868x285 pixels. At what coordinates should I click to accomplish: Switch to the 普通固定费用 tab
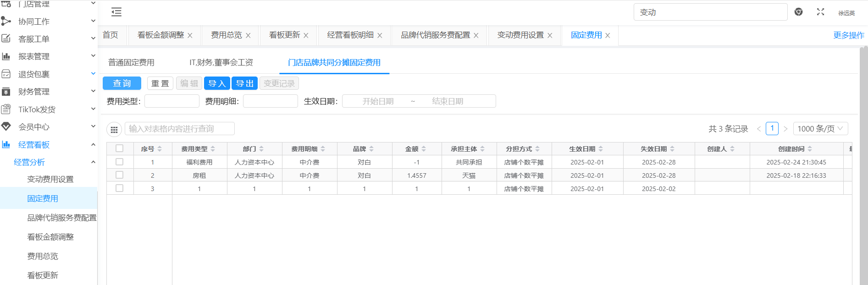131,63
